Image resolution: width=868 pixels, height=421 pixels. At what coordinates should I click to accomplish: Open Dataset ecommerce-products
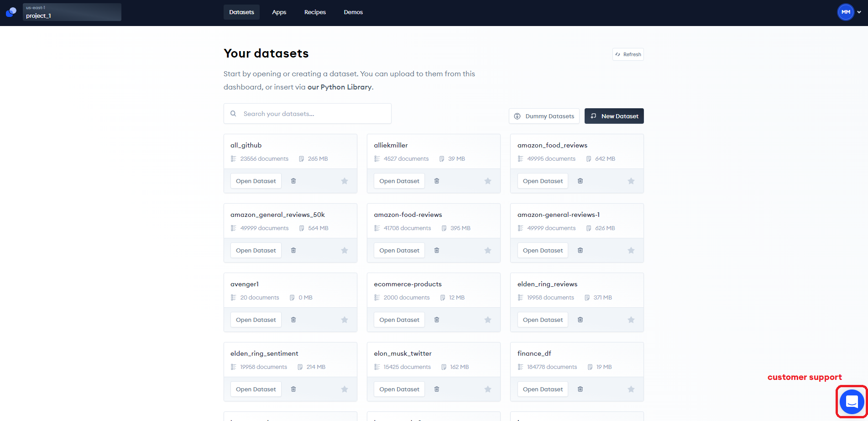(399, 320)
